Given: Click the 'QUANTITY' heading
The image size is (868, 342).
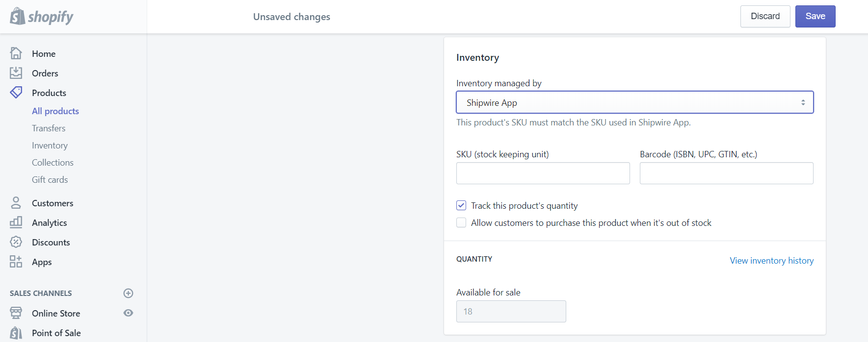Looking at the screenshot, I should coord(474,259).
